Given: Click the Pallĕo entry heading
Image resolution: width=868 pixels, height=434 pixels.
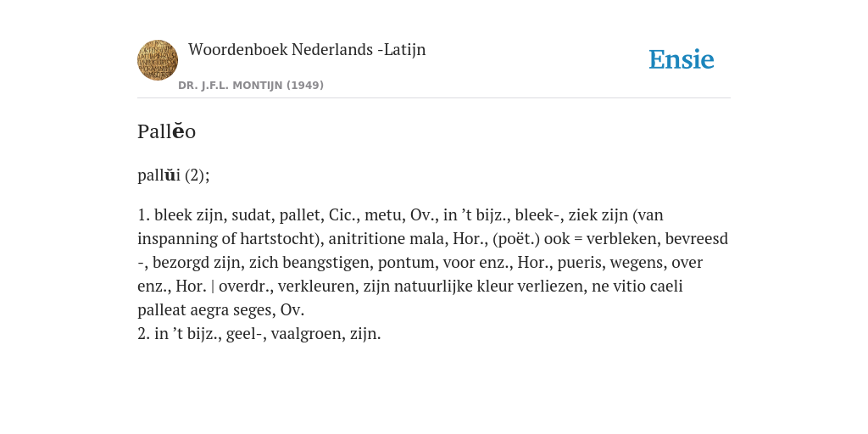Looking at the screenshot, I should (167, 131).
